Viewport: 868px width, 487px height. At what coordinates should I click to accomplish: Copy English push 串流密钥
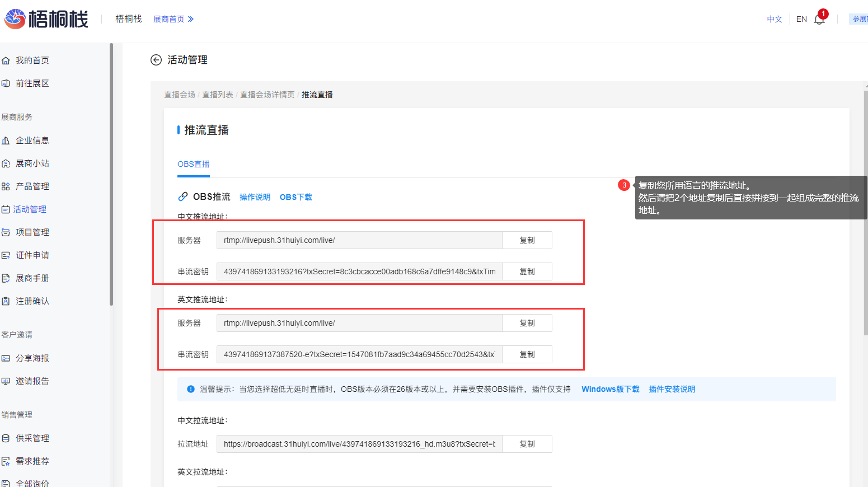click(x=527, y=354)
